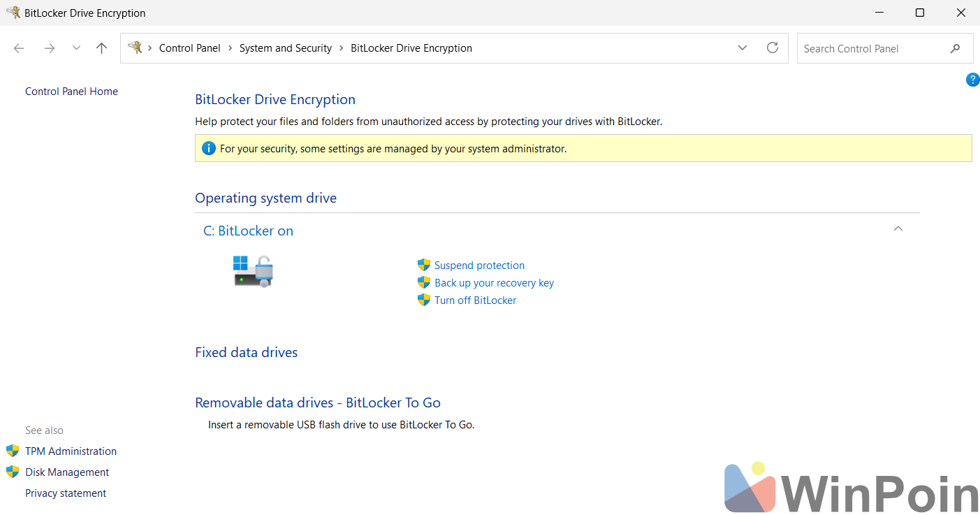
Task: Click the C: drive padlock icon
Action: click(x=253, y=271)
